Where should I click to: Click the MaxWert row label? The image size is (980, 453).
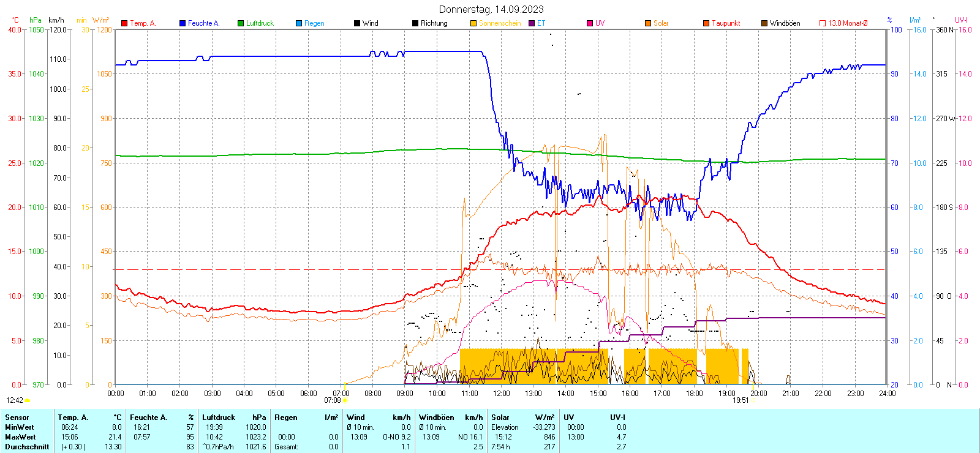pos(20,437)
